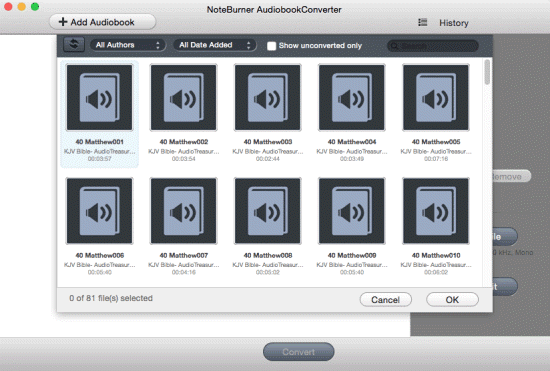
Task: Click the 40 Matthew002 title text
Action: pyautogui.click(x=183, y=142)
